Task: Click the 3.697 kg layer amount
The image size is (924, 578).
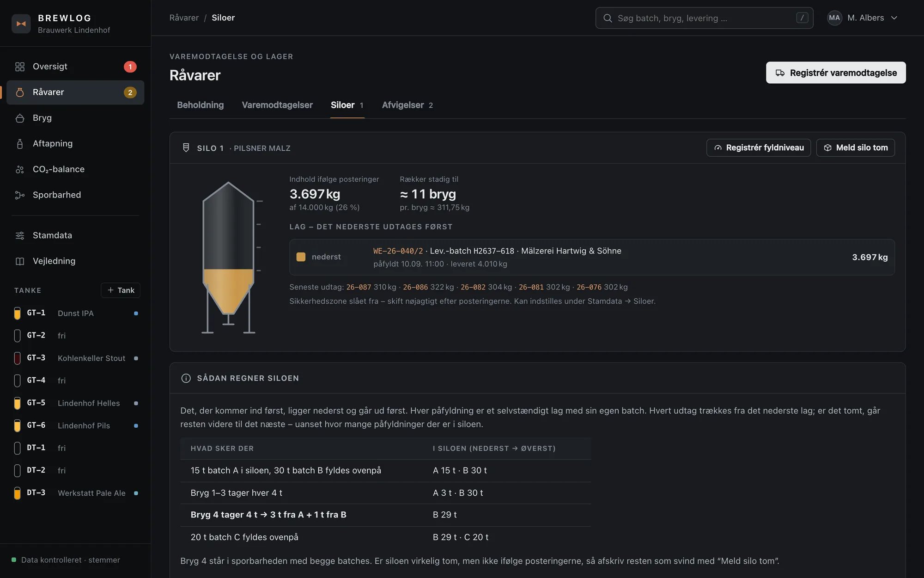Action: click(x=870, y=257)
